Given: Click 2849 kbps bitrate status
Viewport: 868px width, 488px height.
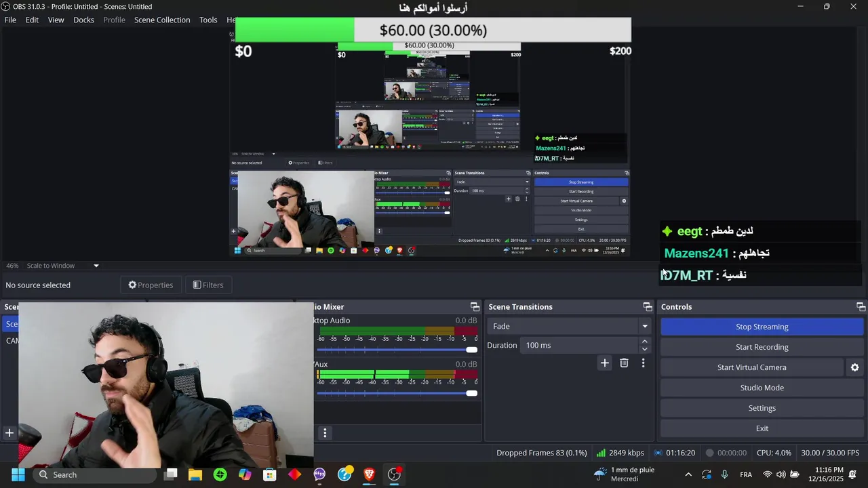Looking at the screenshot, I should click(x=620, y=453).
